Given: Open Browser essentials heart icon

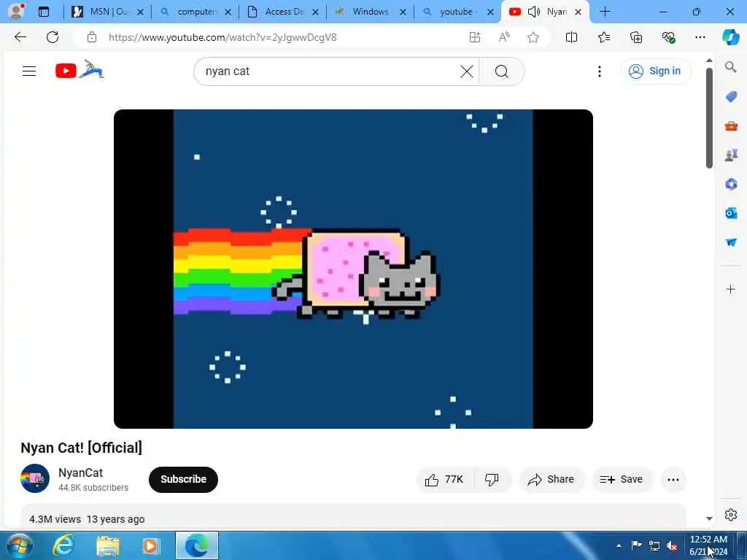Looking at the screenshot, I should [668, 37].
